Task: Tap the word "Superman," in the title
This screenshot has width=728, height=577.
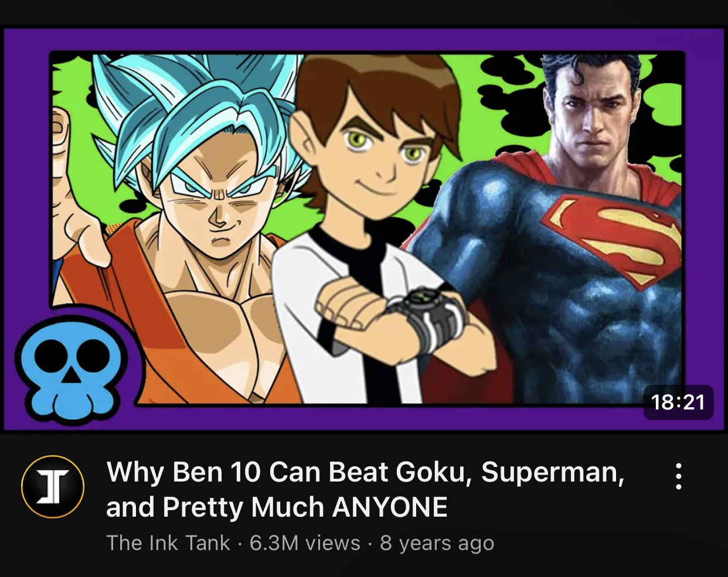Action: coord(553,472)
